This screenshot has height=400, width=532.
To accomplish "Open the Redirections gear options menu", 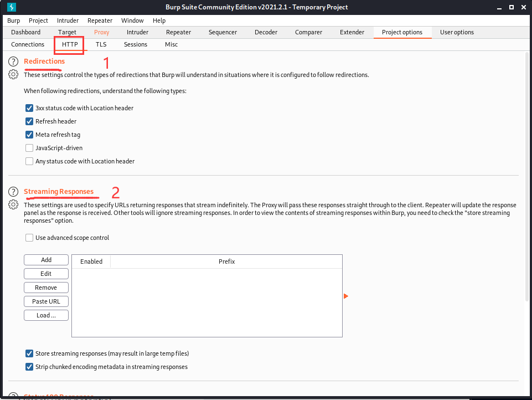I will point(13,74).
